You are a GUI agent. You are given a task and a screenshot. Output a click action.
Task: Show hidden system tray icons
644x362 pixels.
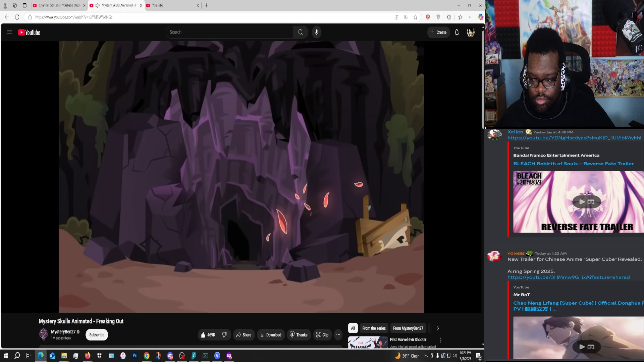[426, 356]
